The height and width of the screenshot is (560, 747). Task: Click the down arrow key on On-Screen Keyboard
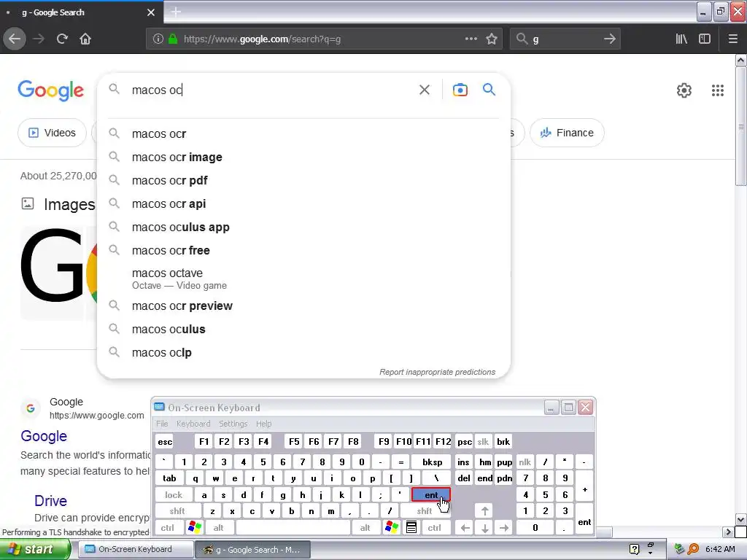click(484, 528)
